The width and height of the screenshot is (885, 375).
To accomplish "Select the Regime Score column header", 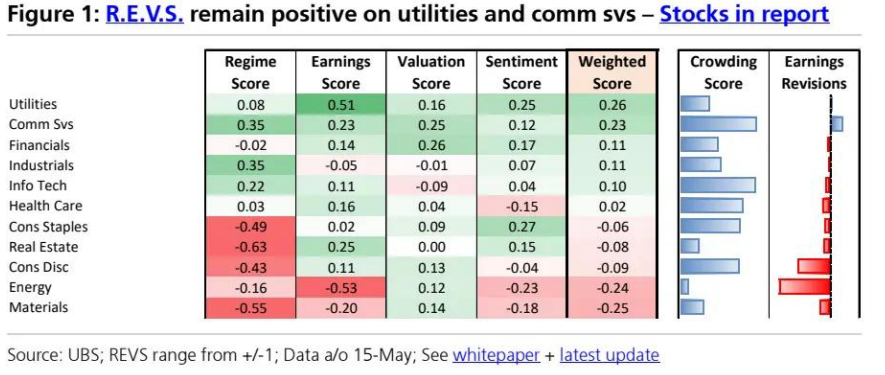I will (x=250, y=72).
